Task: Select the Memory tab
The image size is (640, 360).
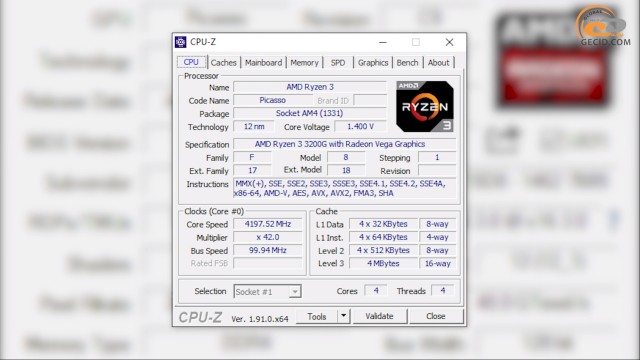Action: (x=304, y=62)
